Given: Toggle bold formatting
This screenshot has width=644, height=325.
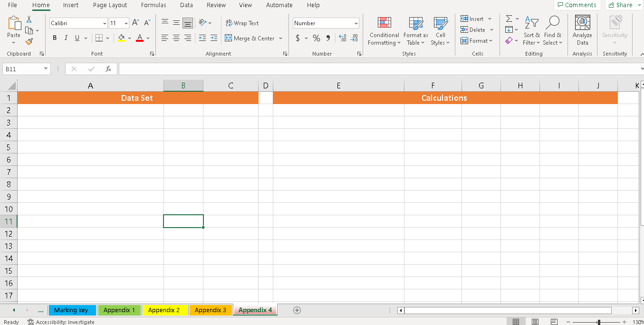Looking at the screenshot, I should pos(55,38).
